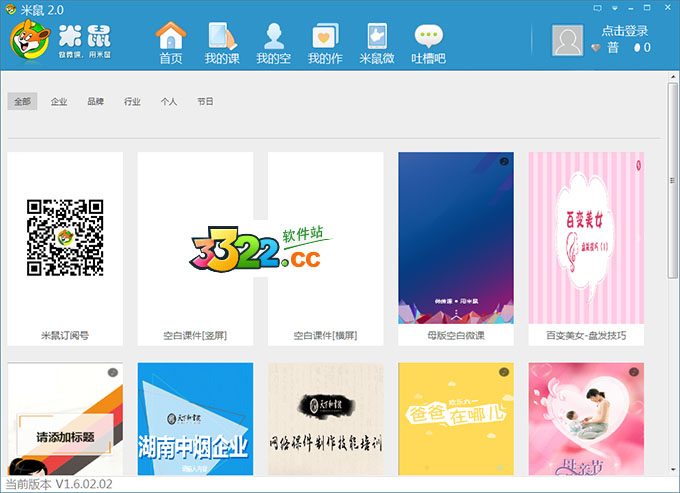This screenshot has width=680, height=493.
Task: Open 我的空 personal space icon
Action: coord(273,43)
